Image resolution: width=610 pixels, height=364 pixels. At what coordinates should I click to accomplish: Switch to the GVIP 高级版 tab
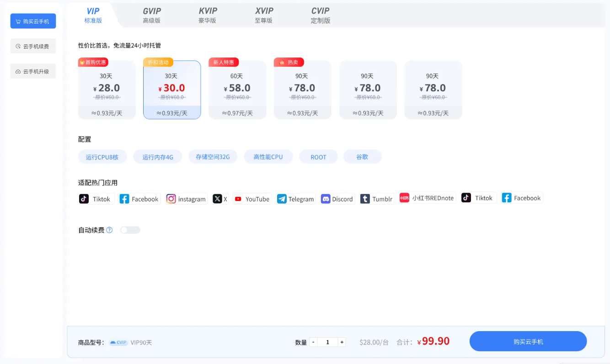[152, 16]
